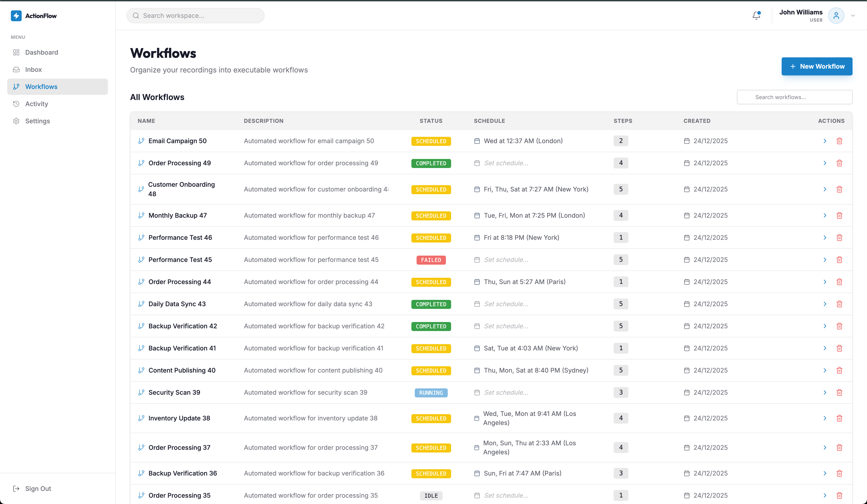
Task: Click the Settings gear icon
Action: [16, 121]
